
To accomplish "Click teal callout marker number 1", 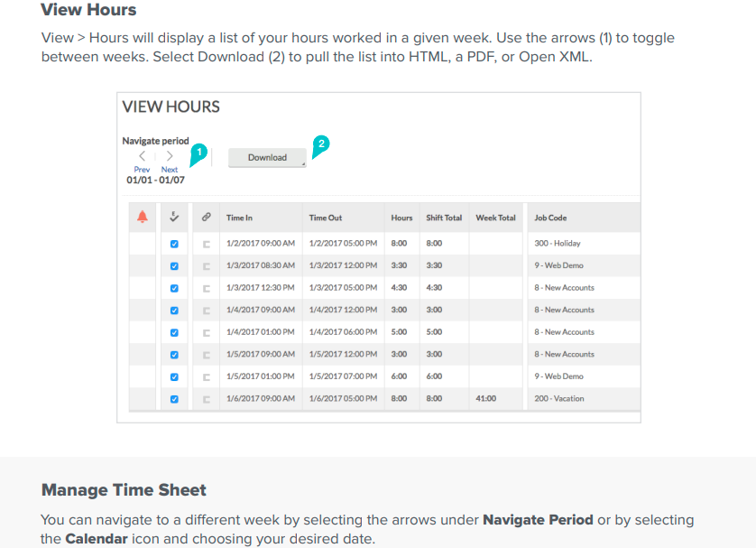I will pyautogui.click(x=199, y=151).
